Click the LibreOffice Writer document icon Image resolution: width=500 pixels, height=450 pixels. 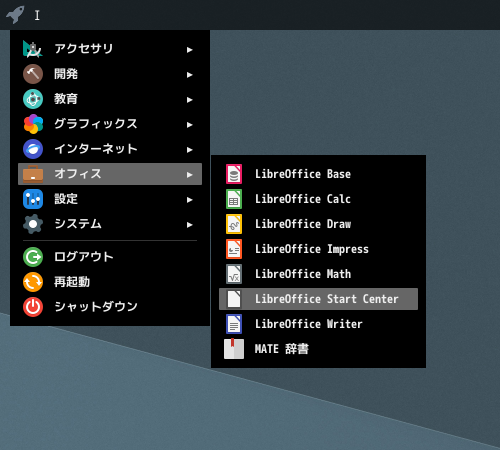[x=234, y=324]
